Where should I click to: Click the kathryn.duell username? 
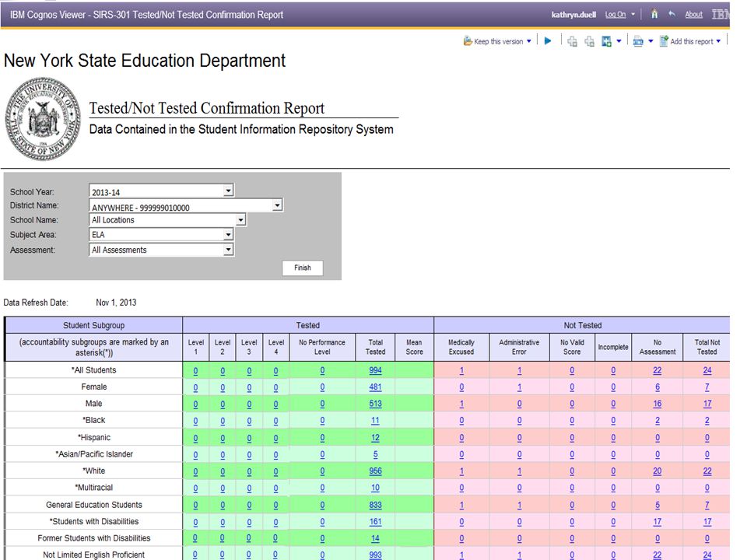573,14
